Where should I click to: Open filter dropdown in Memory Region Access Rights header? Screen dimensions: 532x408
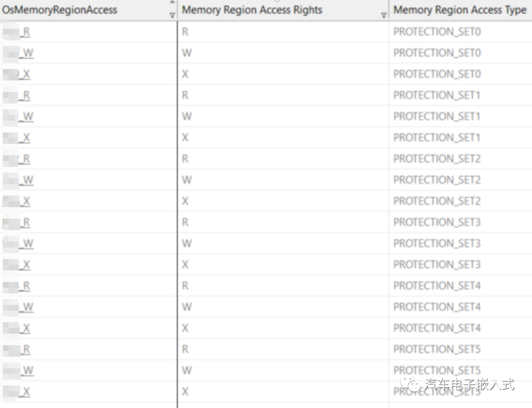[x=384, y=15]
